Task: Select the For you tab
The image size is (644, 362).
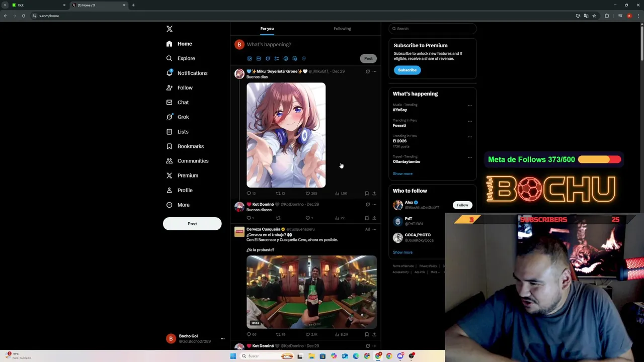Action: click(x=267, y=29)
